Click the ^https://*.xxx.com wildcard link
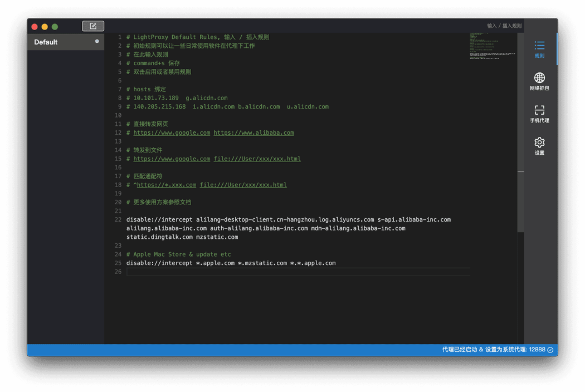Image resolution: width=585 pixels, height=392 pixels. [166, 184]
